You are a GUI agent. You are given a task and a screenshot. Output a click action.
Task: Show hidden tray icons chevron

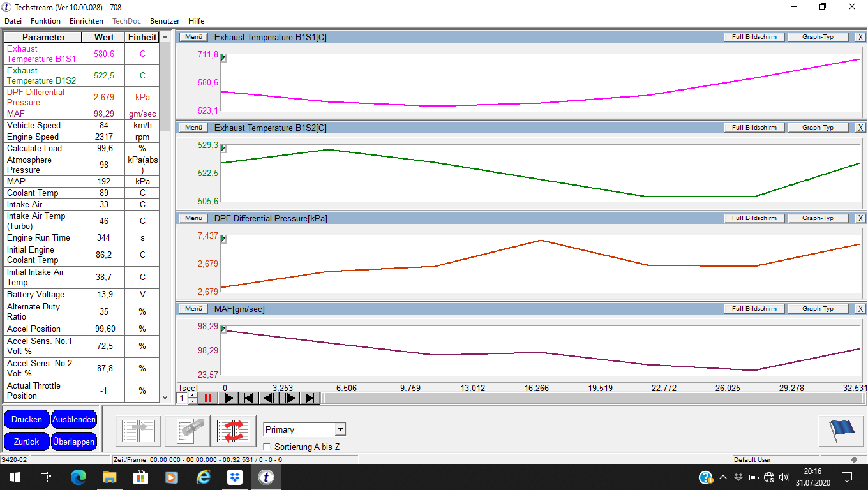(x=723, y=477)
